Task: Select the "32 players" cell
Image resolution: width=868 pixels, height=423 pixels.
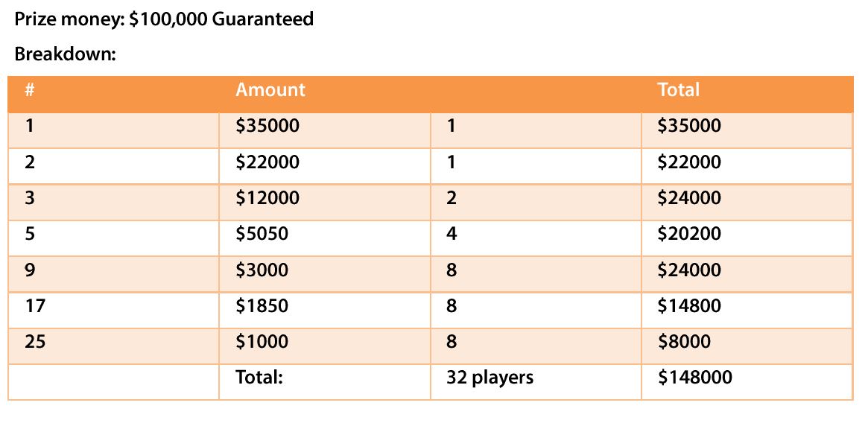Action: tap(490, 378)
